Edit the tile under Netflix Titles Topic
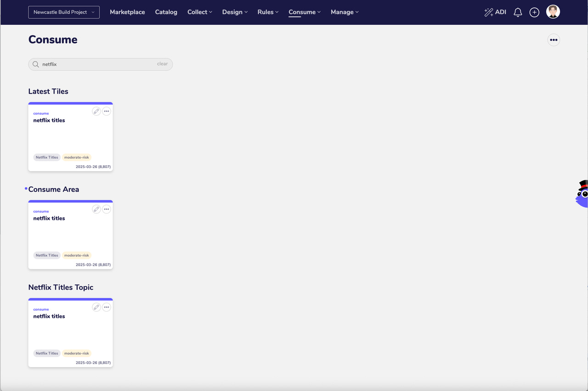 coord(96,307)
